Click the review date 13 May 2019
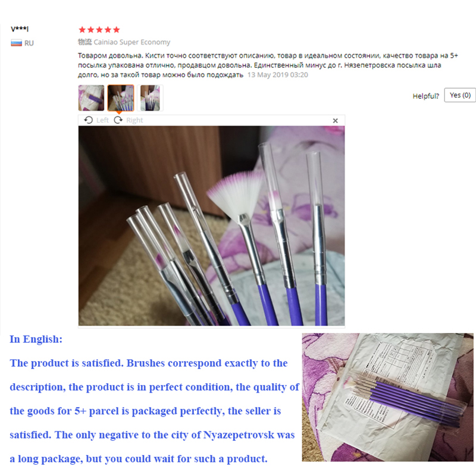 point(277,75)
